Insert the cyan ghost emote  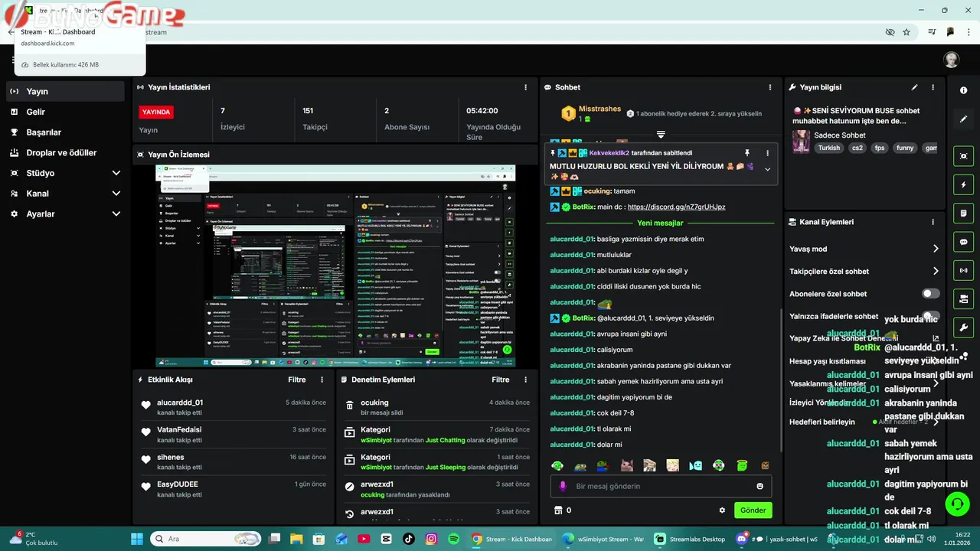(695, 465)
